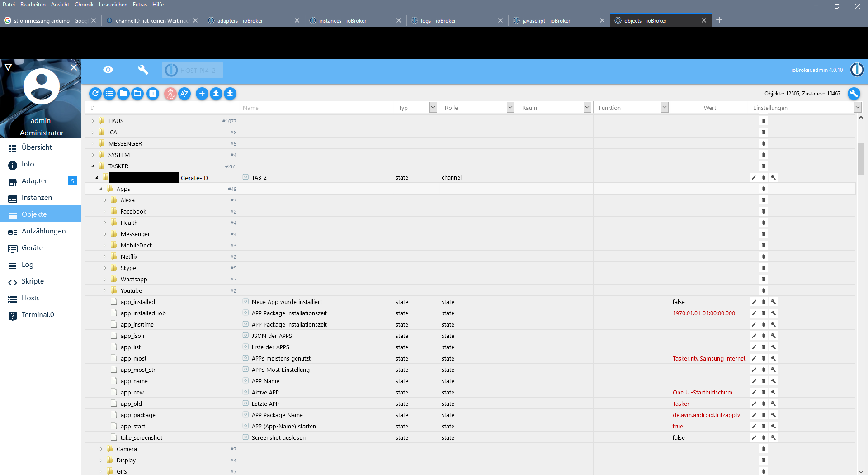The image size is (868, 475).
Task: Open the Adapter sidebar item
Action: [41, 181]
